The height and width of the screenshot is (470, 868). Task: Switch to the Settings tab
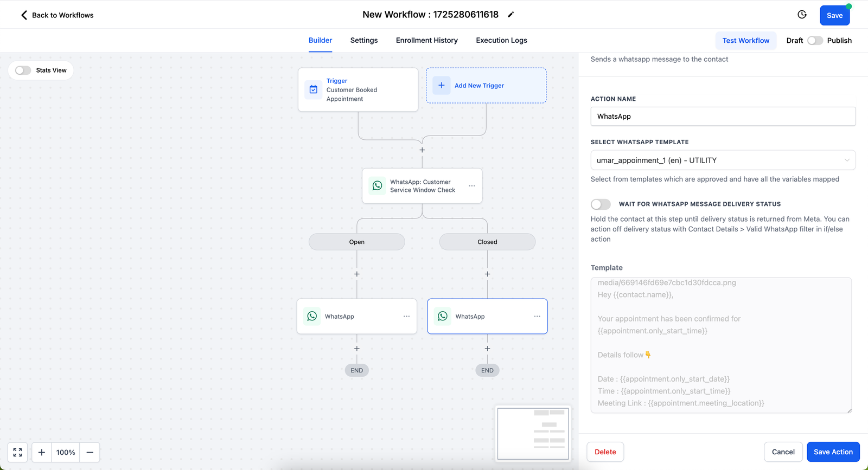364,41
